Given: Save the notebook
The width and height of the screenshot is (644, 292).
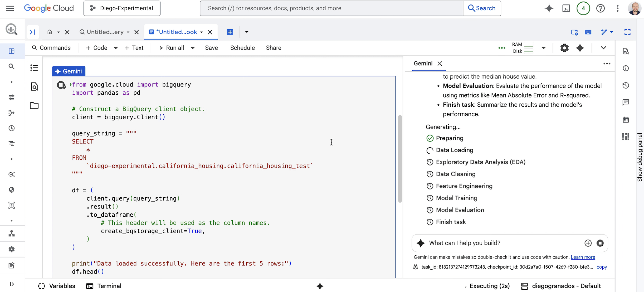Looking at the screenshot, I should [211, 48].
